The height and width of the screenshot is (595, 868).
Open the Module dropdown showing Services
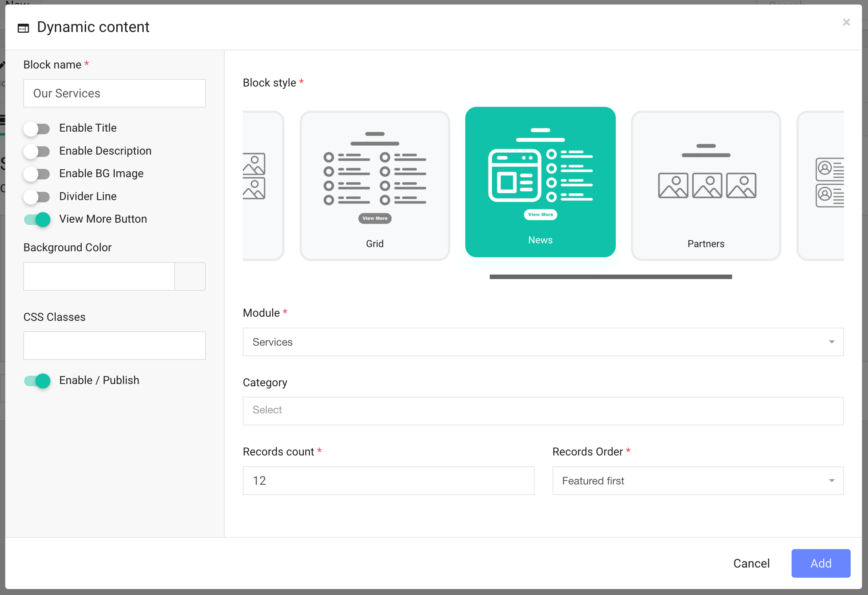tap(543, 342)
